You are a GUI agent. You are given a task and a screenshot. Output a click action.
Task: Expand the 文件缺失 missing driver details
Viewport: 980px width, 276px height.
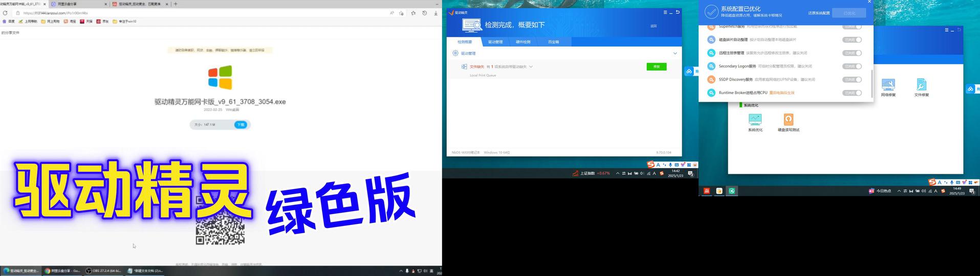[x=531, y=66]
